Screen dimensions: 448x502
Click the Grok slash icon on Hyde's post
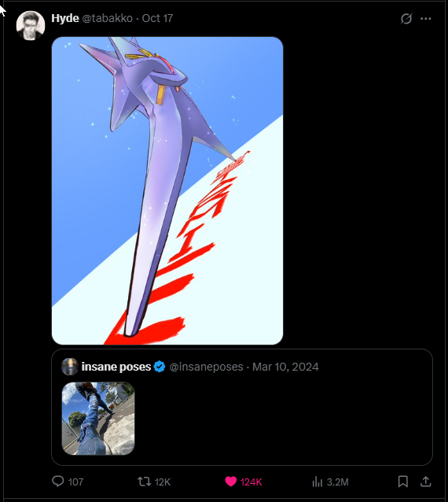[406, 19]
